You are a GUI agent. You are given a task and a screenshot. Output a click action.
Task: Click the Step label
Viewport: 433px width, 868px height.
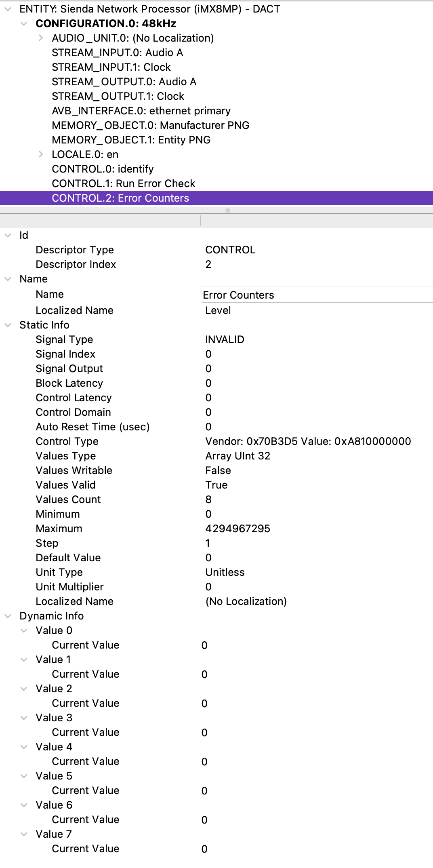coord(47,543)
